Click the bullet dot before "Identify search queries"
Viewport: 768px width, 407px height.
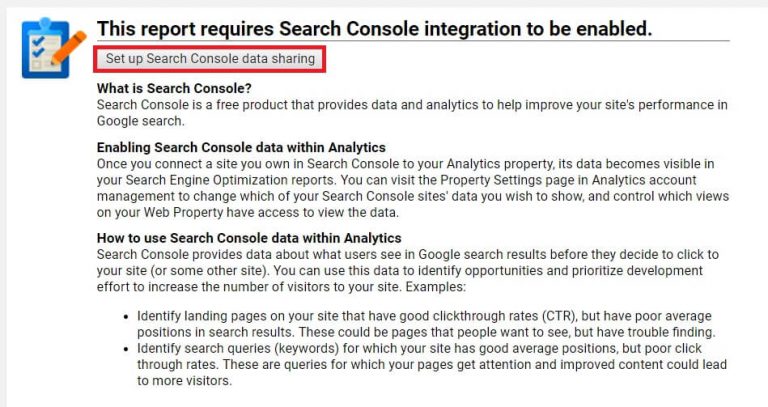(126, 349)
